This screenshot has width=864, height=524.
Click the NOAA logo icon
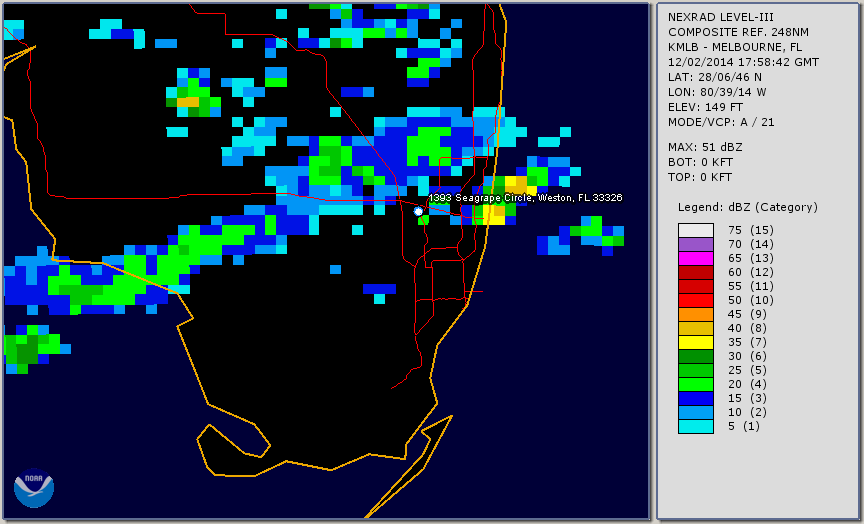pyautogui.click(x=34, y=488)
